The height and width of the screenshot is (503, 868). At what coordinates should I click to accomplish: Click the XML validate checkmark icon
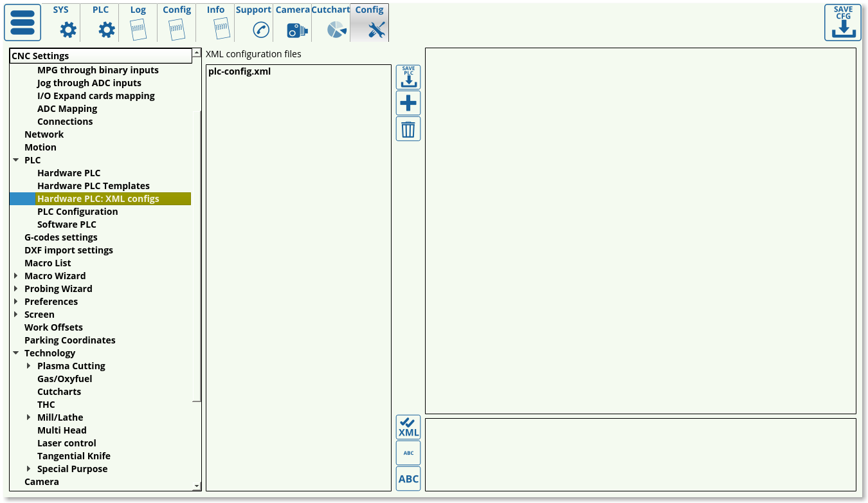tap(408, 427)
